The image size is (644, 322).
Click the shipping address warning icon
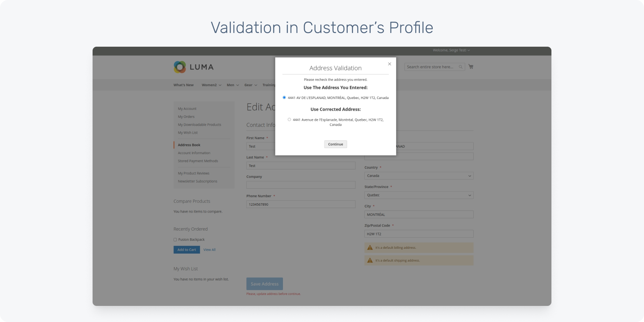[x=370, y=260]
